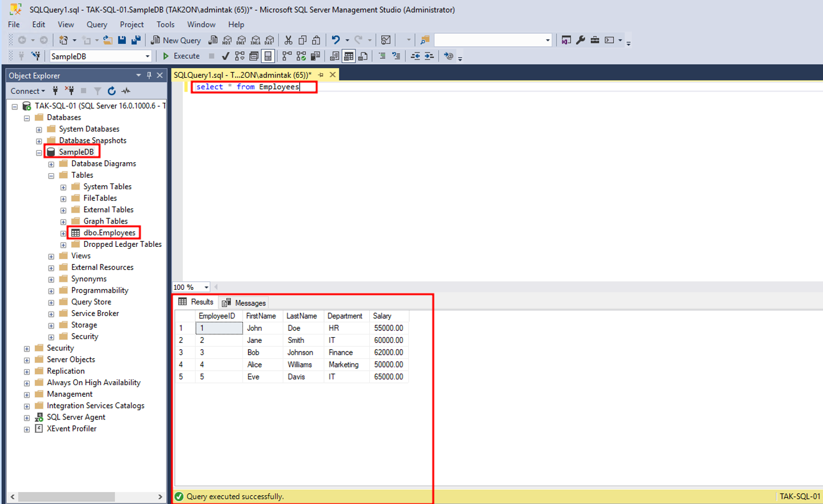Viewport: 823px width, 504px height.
Task: Switch output to Results to Grid
Action: pyautogui.click(x=348, y=56)
